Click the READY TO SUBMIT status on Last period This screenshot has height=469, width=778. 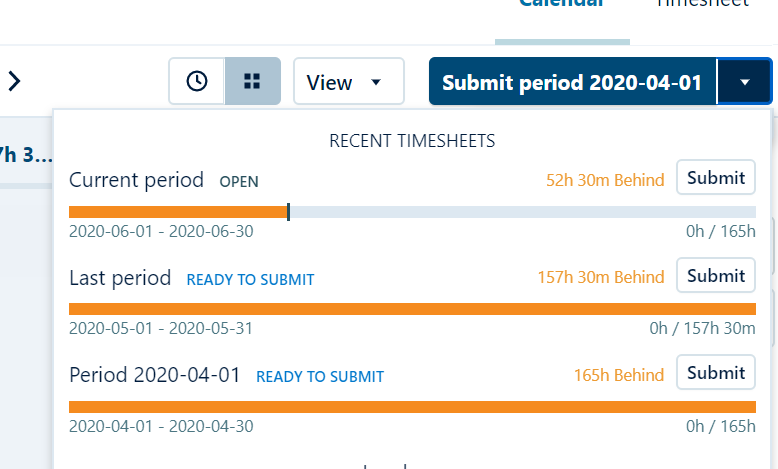click(250, 279)
